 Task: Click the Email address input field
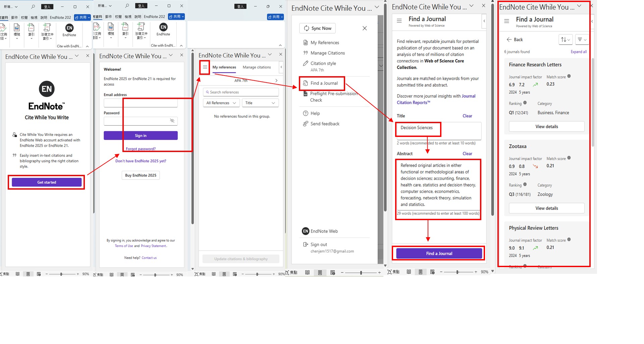pos(141,103)
